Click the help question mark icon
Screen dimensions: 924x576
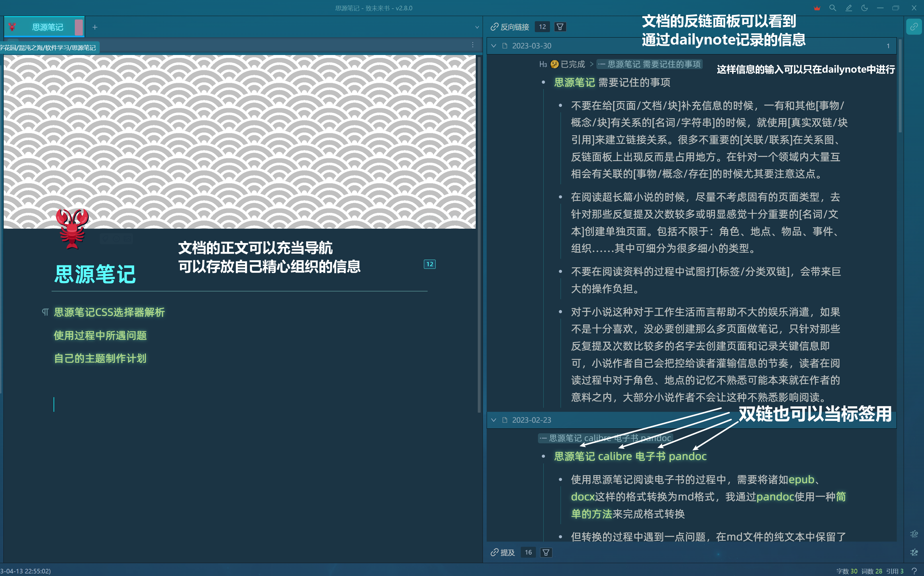pos(914,571)
